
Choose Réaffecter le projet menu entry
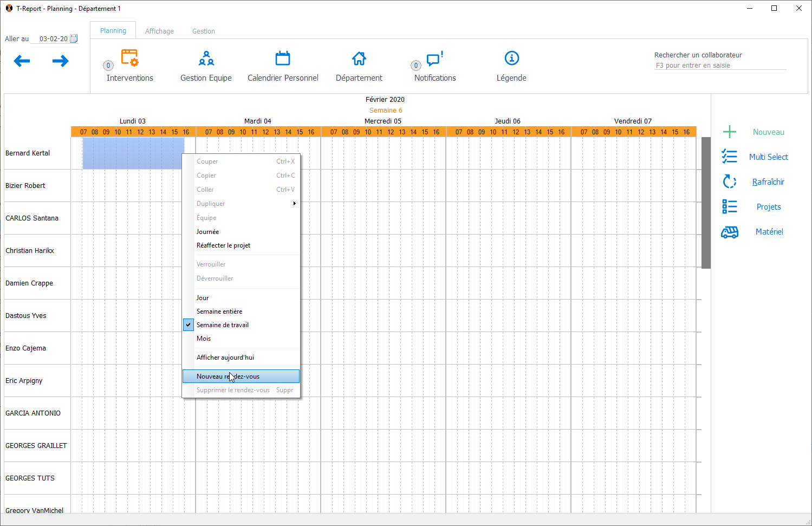point(223,245)
